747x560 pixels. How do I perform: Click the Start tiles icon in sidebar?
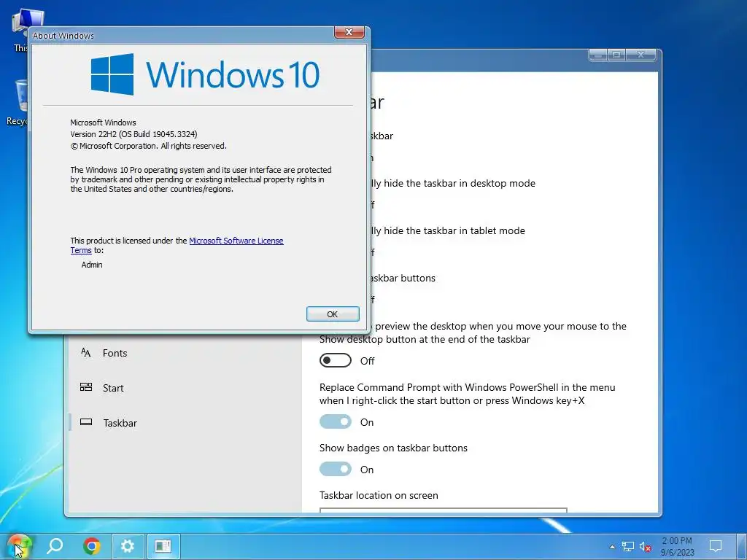coord(86,387)
